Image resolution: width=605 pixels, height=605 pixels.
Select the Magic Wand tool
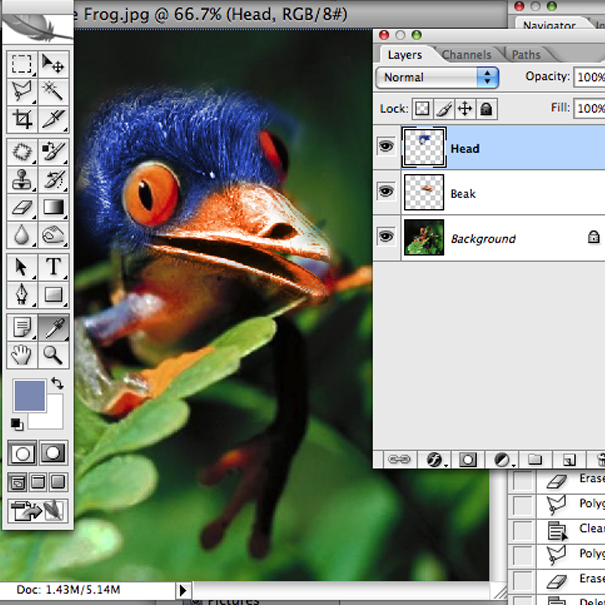(53, 92)
